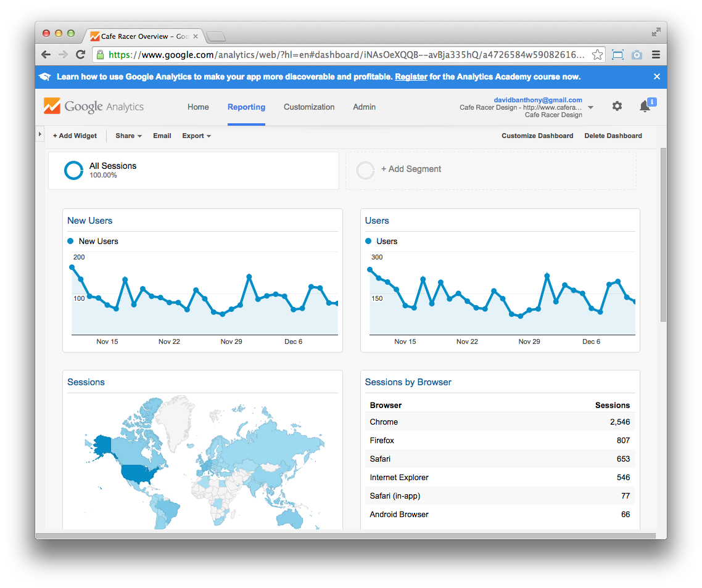Click Add Widget button
This screenshot has height=588, width=702.
pyautogui.click(x=75, y=136)
